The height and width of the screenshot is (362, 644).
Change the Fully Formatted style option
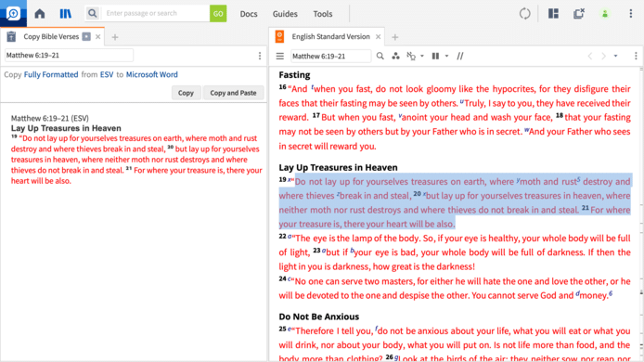tap(51, 74)
